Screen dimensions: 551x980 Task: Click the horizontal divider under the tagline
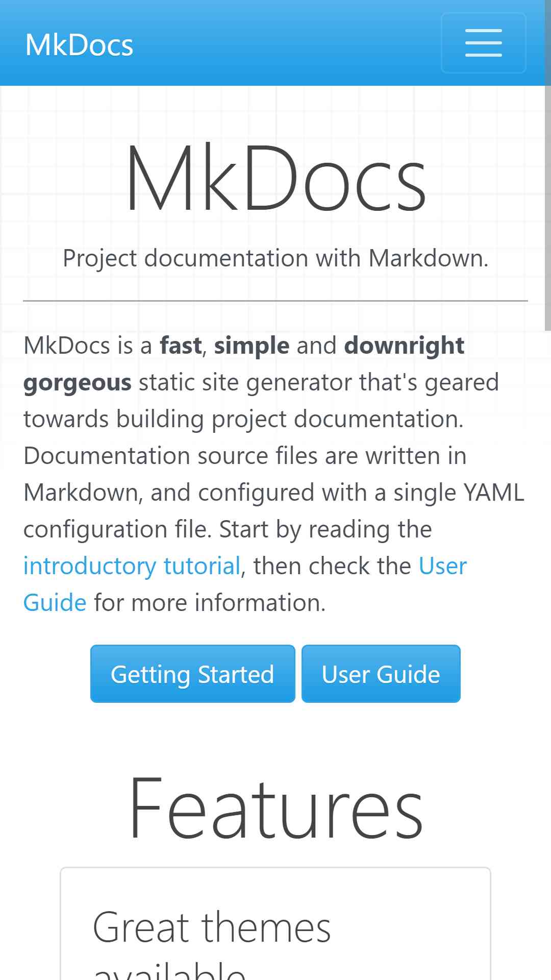pos(275,301)
